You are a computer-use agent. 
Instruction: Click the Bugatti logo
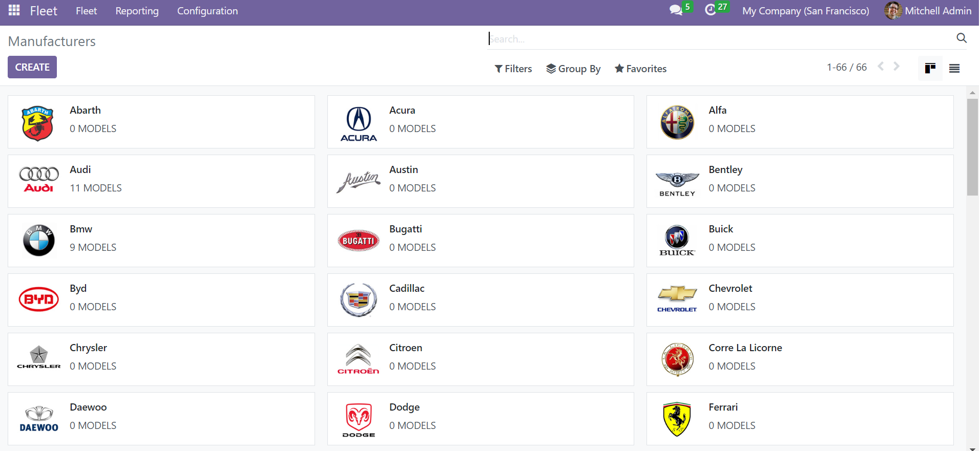[x=359, y=241]
